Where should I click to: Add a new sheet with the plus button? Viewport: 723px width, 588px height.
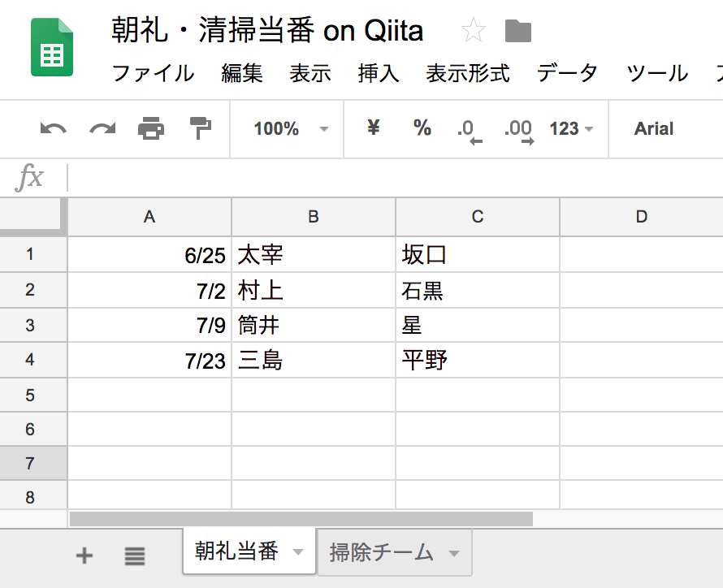click(x=84, y=556)
